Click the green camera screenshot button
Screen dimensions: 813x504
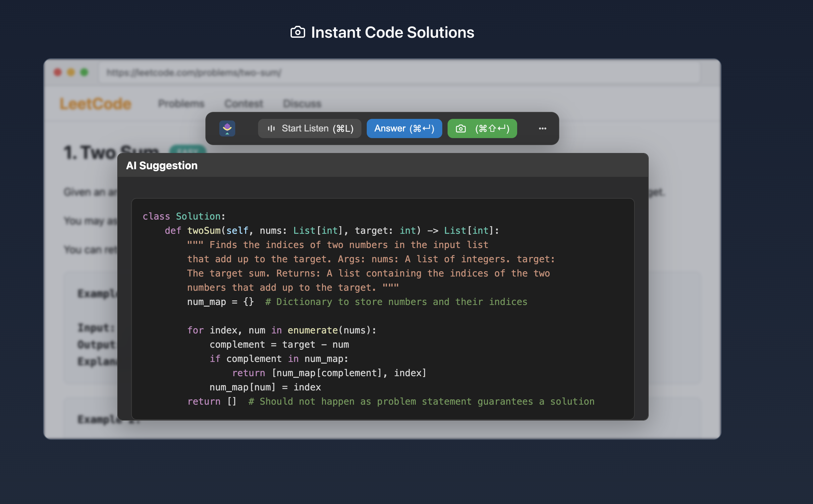tap(482, 129)
